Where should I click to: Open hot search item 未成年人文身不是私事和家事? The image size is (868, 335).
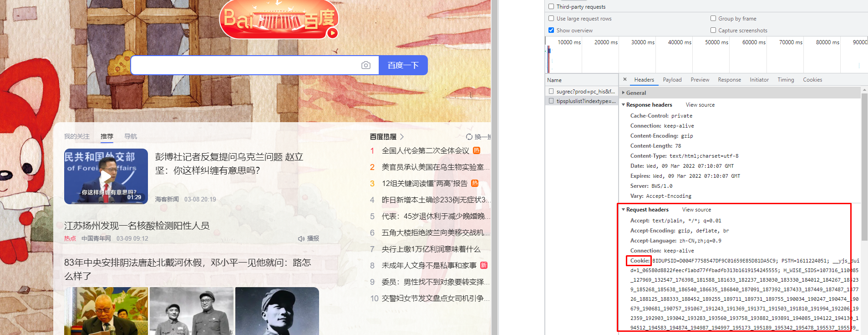429,266
